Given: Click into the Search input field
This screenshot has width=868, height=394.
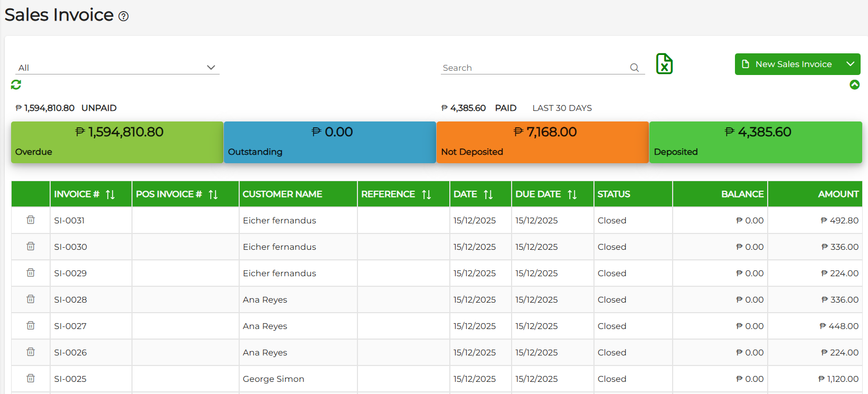Looking at the screenshot, I should coord(533,68).
